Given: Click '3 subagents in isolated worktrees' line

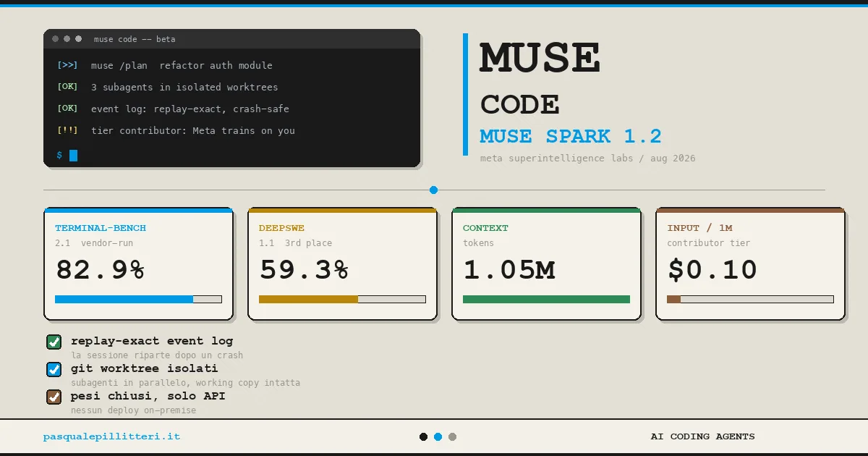Looking at the screenshot, I should coord(184,87).
